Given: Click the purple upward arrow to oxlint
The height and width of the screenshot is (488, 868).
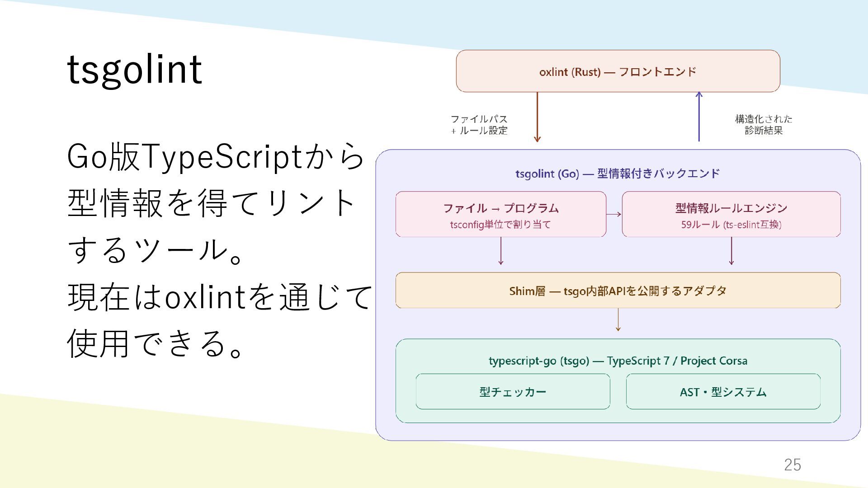Looking at the screenshot, I should click(699, 117).
